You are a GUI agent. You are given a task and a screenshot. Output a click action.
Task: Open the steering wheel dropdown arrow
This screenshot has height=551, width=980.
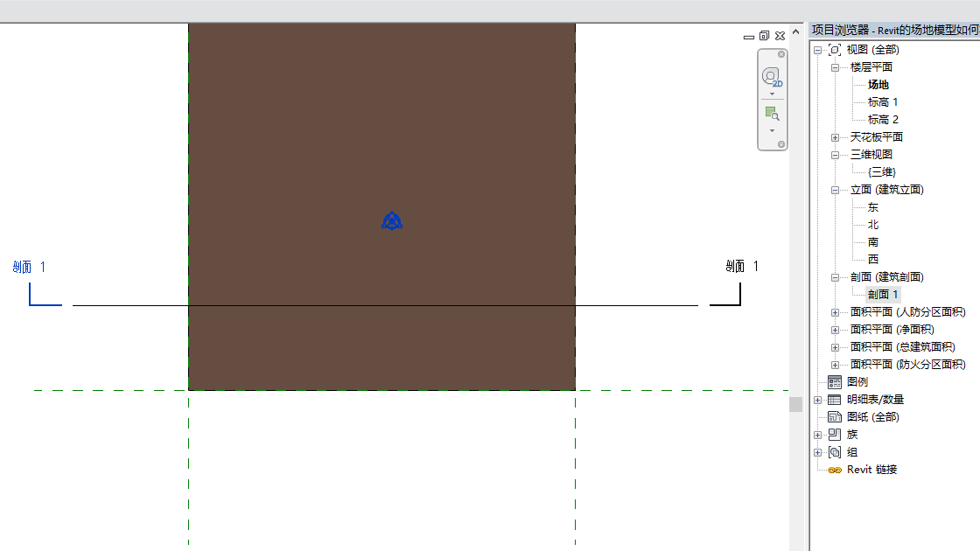click(x=773, y=94)
